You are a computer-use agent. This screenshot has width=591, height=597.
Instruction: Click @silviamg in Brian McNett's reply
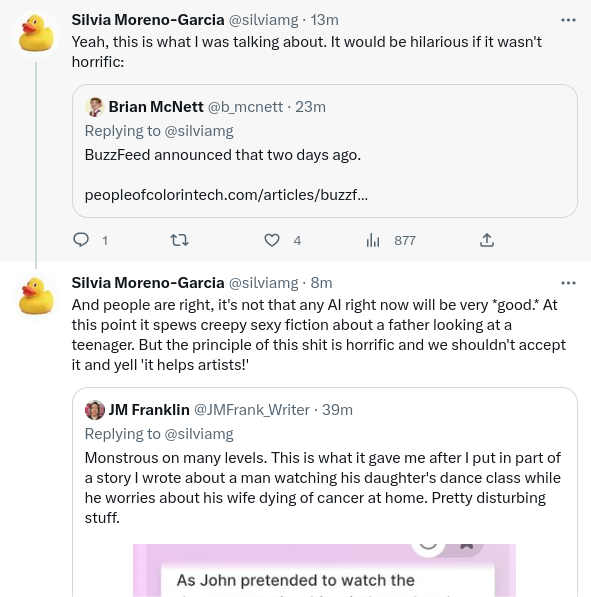199,131
